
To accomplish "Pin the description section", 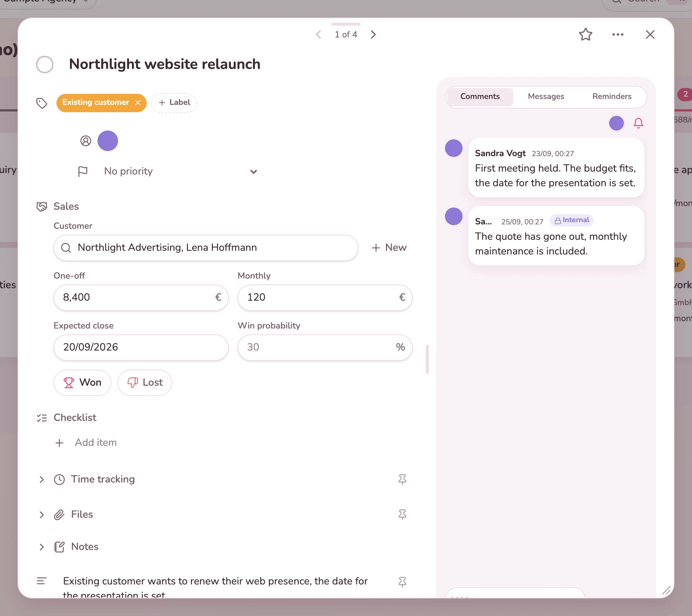I will (x=402, y=582).
